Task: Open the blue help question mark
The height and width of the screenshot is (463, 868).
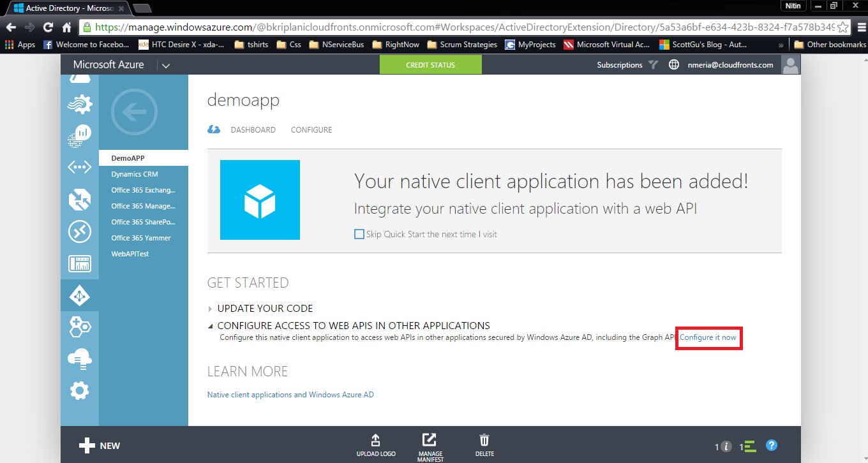Action: [772, 446]
